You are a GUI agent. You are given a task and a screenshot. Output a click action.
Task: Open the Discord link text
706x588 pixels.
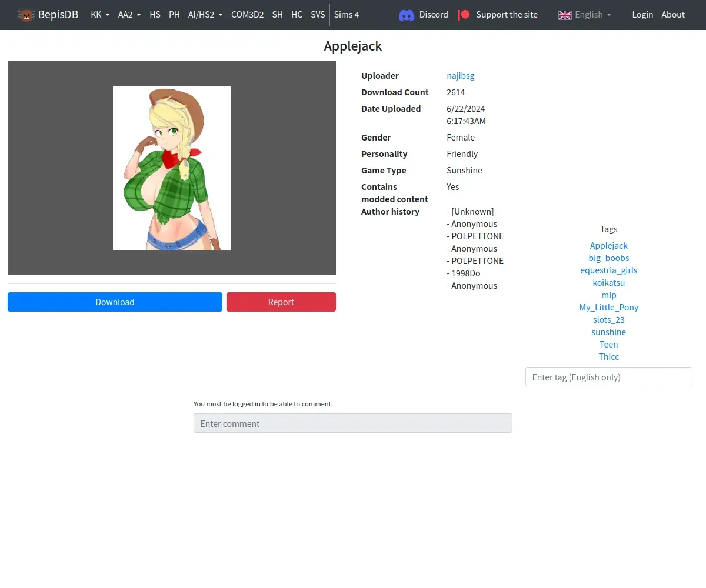point(434,15)
